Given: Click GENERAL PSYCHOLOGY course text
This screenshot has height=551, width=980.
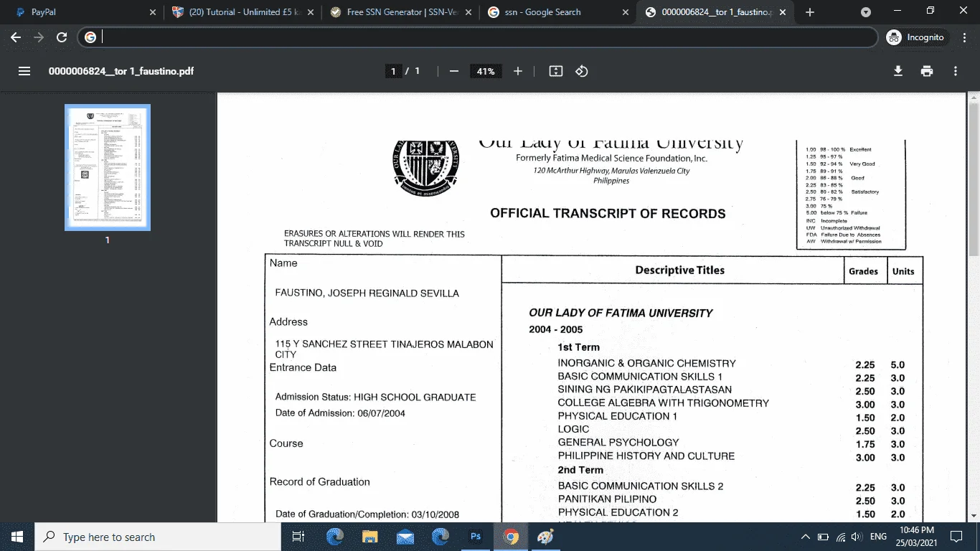Looking at the screenshot, I should [618, 443].
